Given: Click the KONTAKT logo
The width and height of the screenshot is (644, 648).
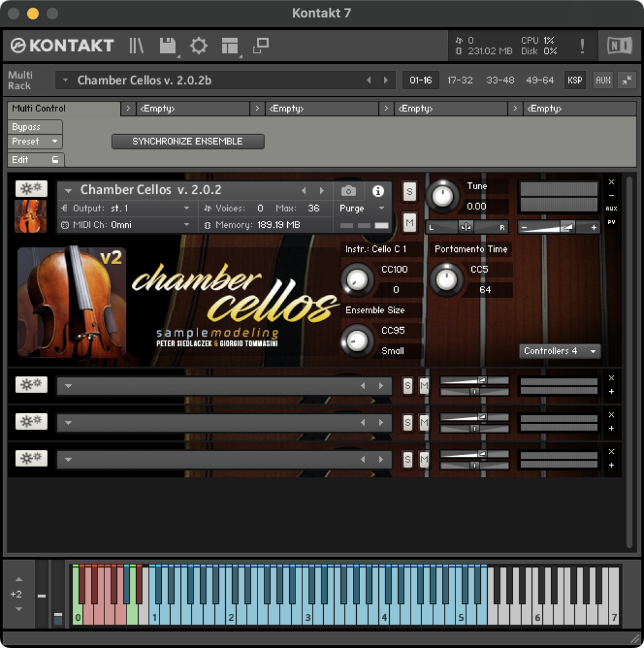Looking at the screenshot, I should coord(63,46).
